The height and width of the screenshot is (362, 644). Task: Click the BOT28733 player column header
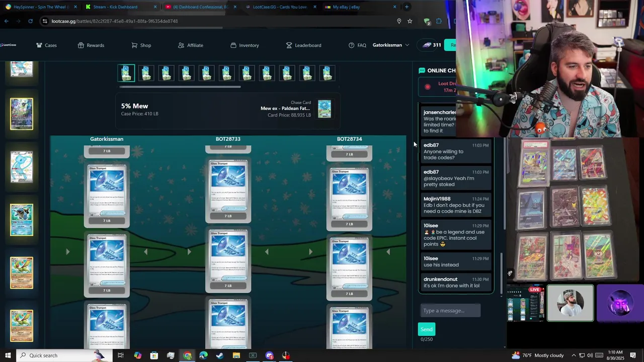coord(228,139)
